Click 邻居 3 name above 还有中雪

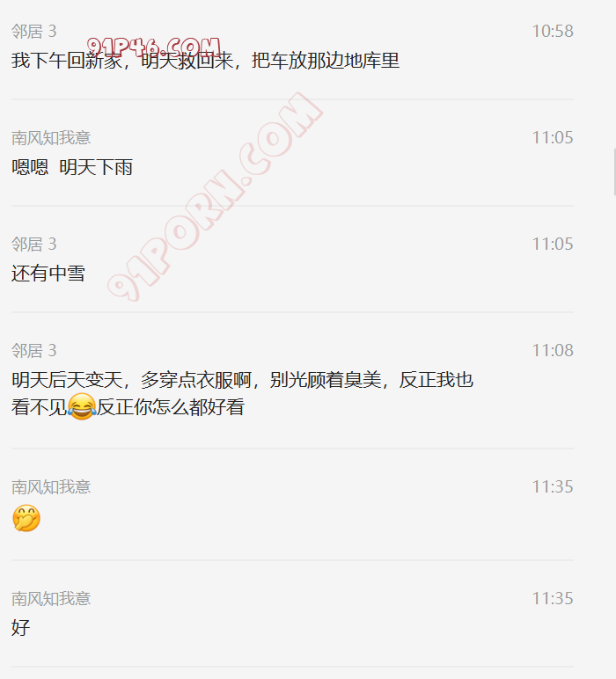pos(33,245)
